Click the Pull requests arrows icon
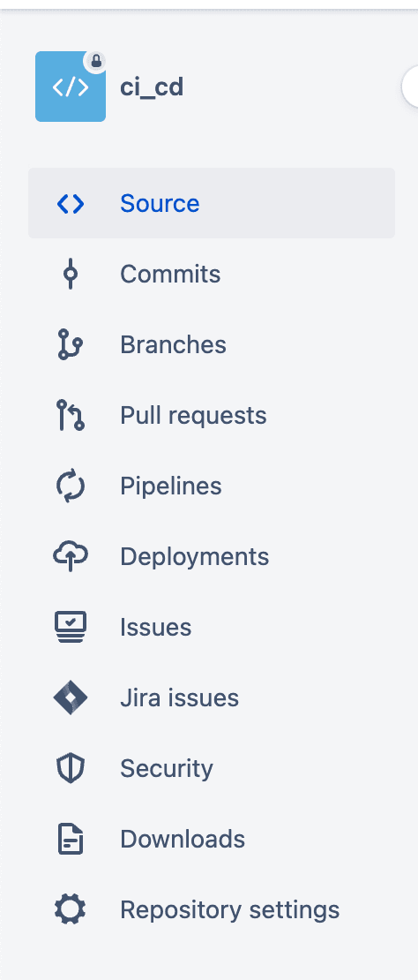This screenshot has height=980, width=418. coord(71,415)
